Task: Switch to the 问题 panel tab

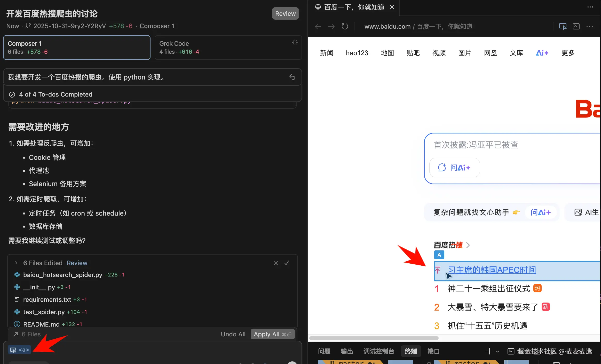Action: pyautogui.click(x=323, y=351)
